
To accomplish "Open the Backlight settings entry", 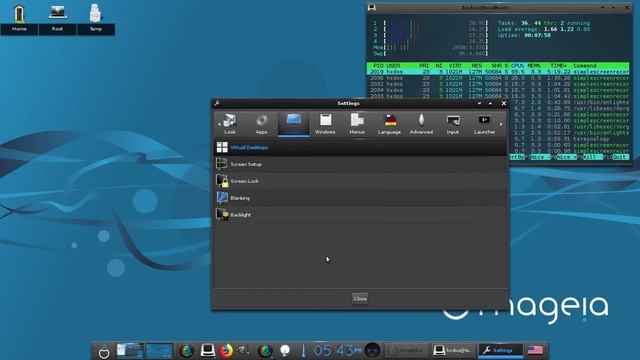I will tap(361, 215).
